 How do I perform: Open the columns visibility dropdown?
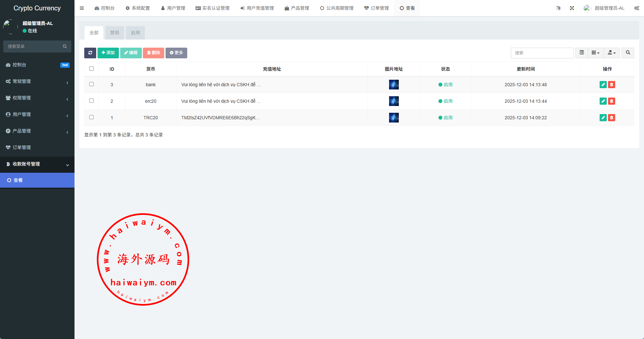coord(595,53)
